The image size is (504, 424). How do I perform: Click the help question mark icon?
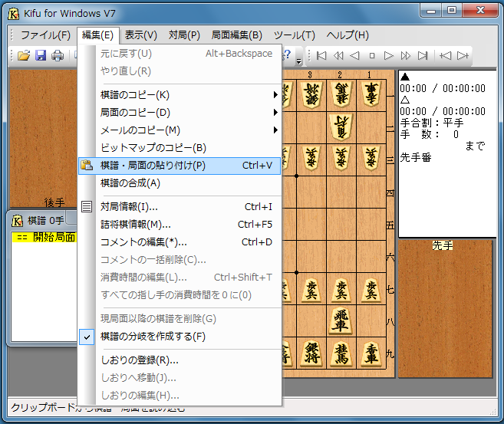point(288,55)
